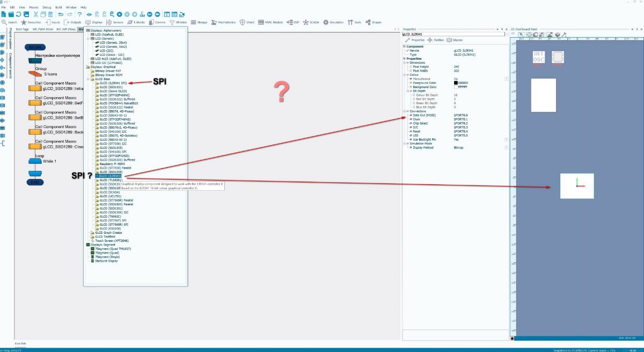Open the Display Method dropdown
The height and width of the screenshot is (352, 644).
506,147
